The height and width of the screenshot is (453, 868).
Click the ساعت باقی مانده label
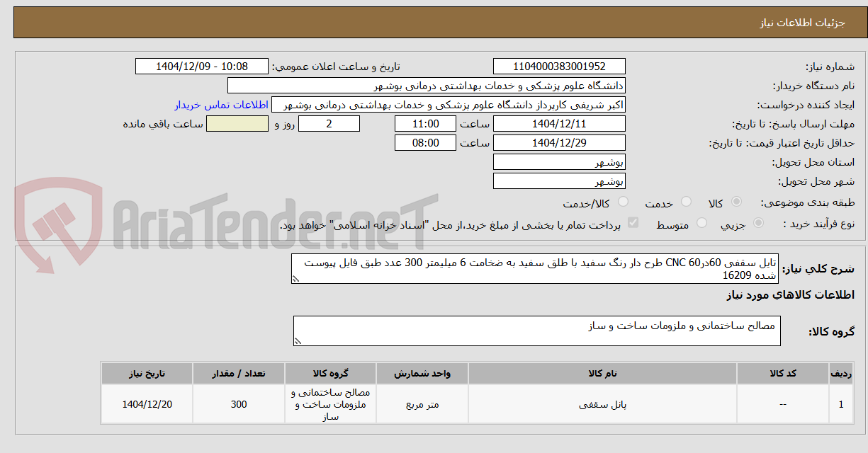pos(163,124)
